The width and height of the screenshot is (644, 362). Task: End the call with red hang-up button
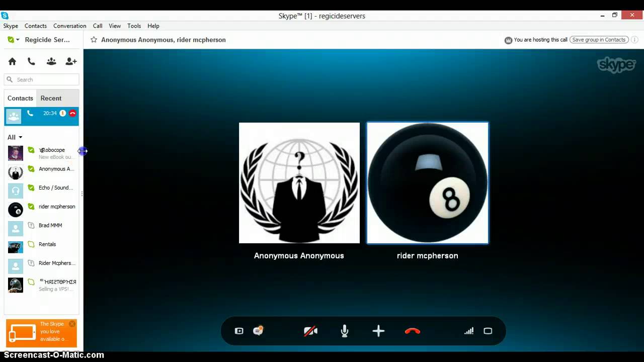[x=413, y=331]
